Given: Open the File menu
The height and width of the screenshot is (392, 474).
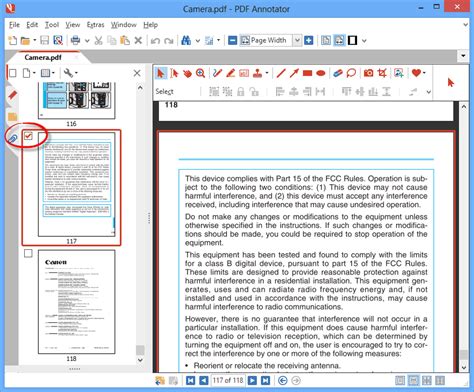Looking at the screenshot, I should click(14, 25).
